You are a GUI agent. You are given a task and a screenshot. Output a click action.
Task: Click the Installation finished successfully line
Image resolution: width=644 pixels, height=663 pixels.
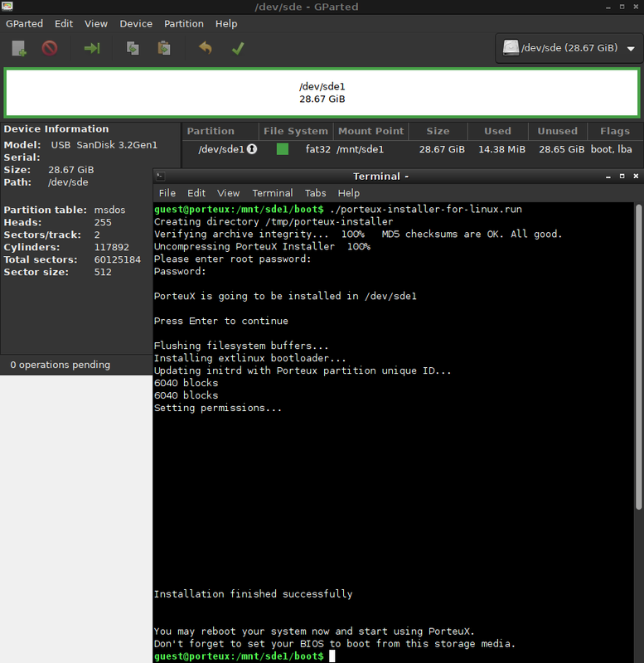253,593
